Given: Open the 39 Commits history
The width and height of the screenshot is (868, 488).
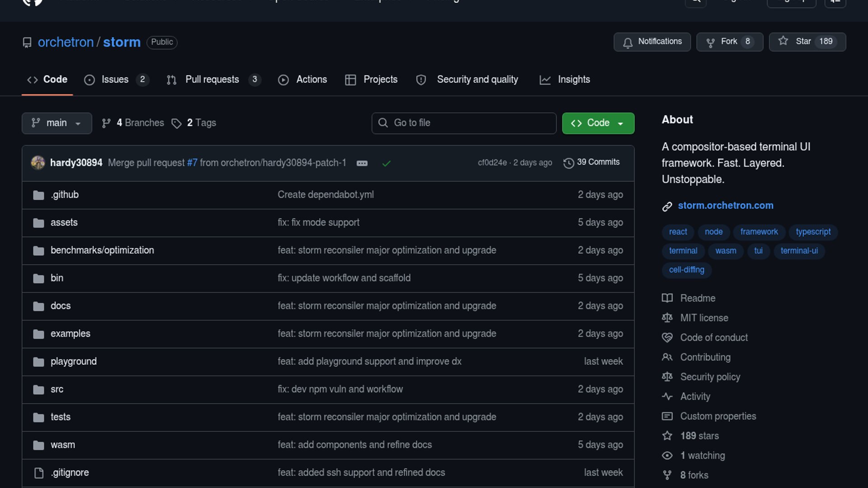Looking at the screenshot, I should point(592,162).
